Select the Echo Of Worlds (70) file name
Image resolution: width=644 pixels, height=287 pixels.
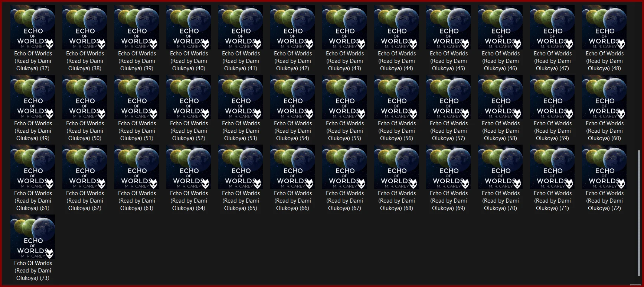[x=500, y=201]
